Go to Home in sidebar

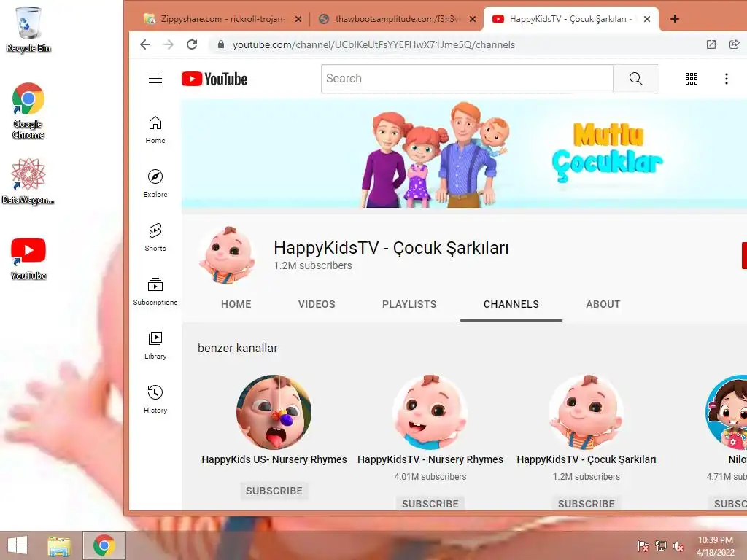tap(155, 130)
